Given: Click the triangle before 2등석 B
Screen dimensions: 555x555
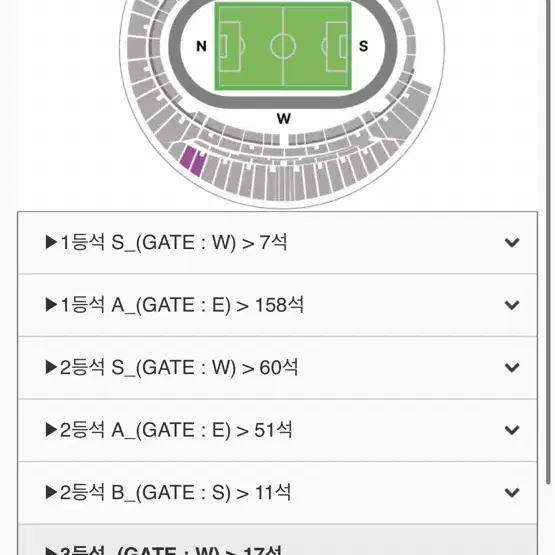Looking at the screenshot, I should tap(51, 492).
